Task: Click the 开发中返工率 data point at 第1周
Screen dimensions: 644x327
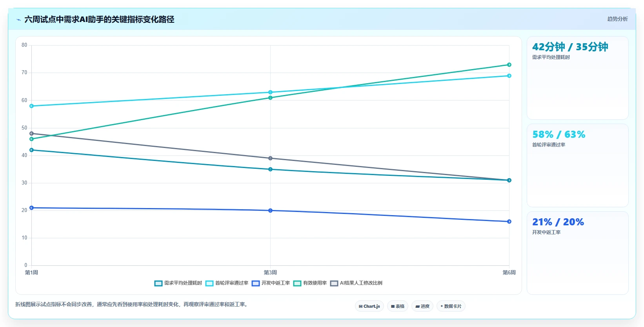Action: (x=31, y=208)
